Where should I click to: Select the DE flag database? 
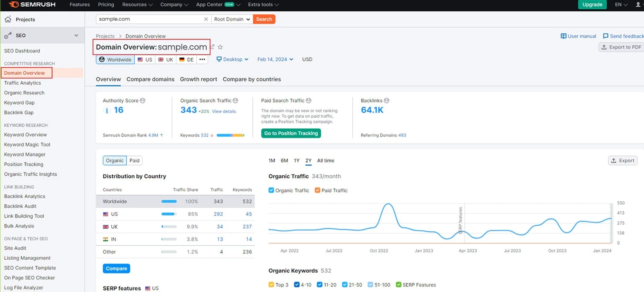[x=187, y=60]
